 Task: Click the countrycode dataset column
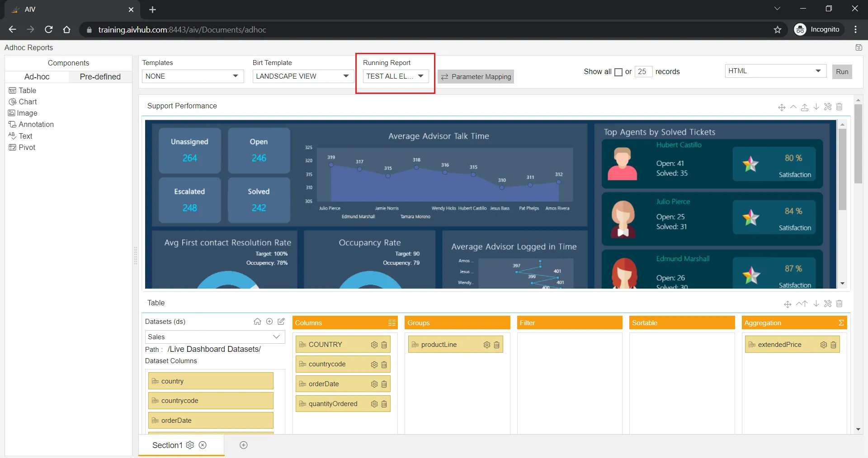click(x=211, y=401)
